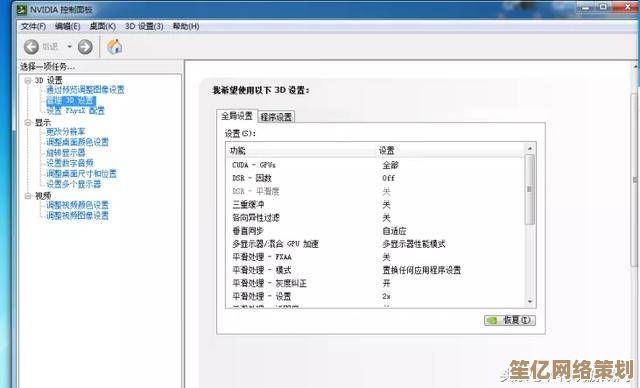
Task: Open 调整视频颜色设置 tree item
Action: point(78,205)
